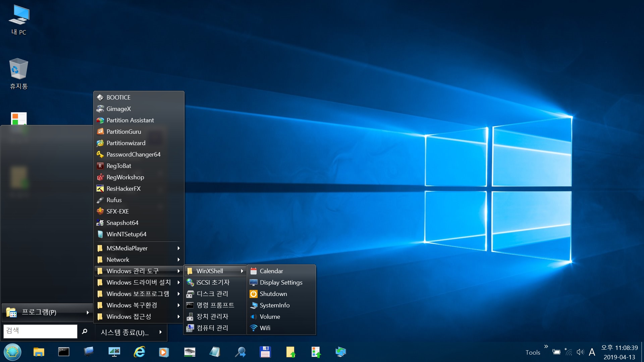Click the tray speaker volume icon

coord(580,352)
